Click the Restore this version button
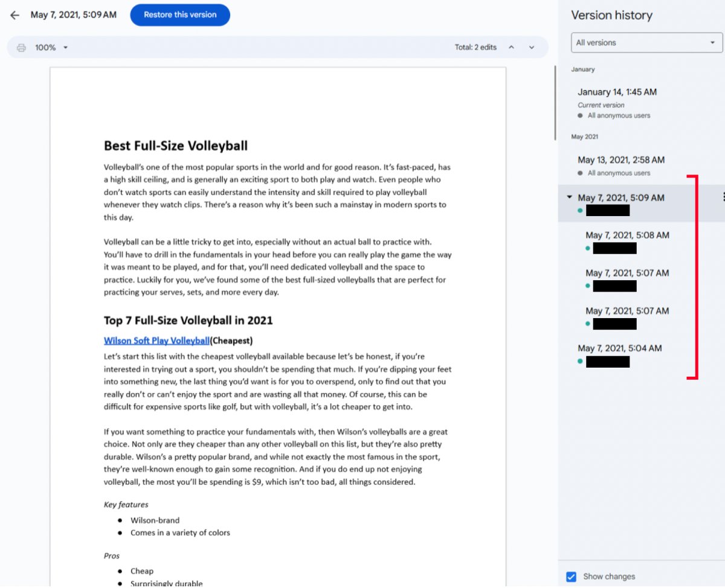 pos(180,15)
